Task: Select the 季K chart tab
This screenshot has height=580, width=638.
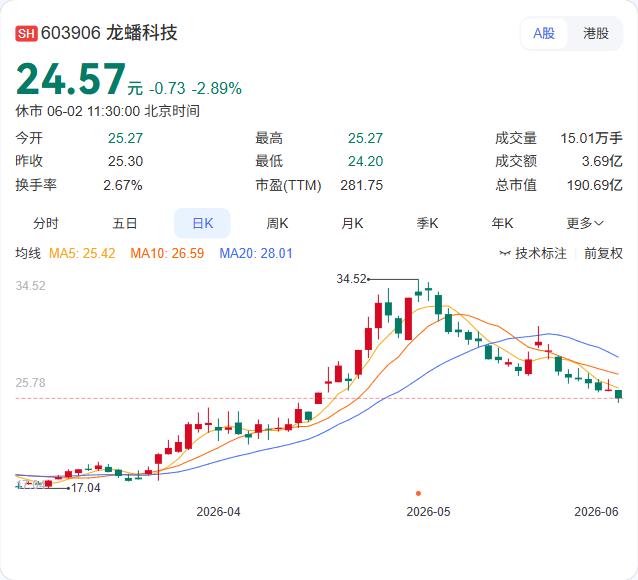Action: click(x=427, y=223)
